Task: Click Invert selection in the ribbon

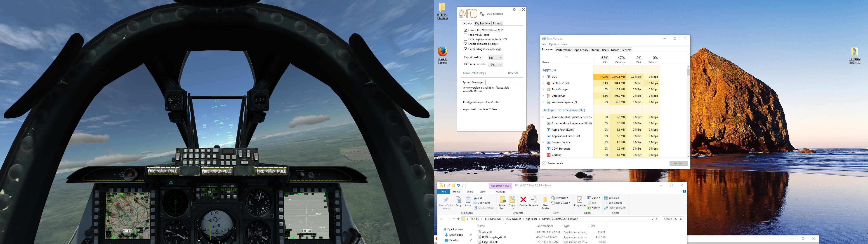Action: click(615, 208)
